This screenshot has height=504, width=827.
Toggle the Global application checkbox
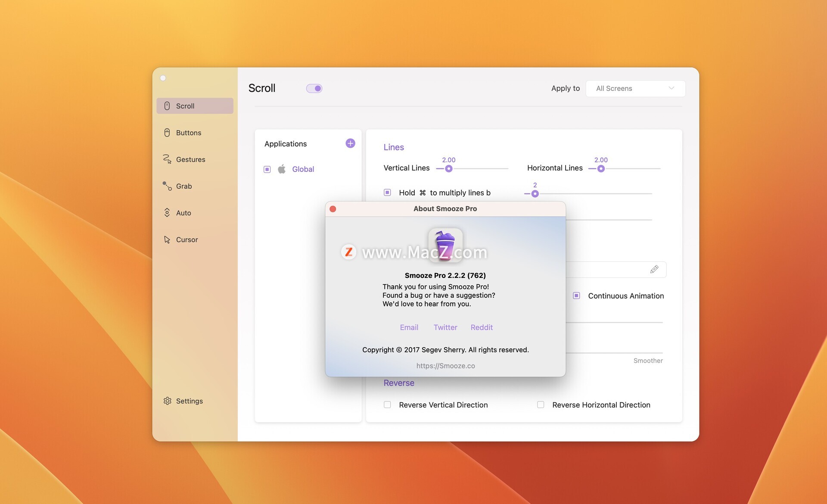click(267, 169)
